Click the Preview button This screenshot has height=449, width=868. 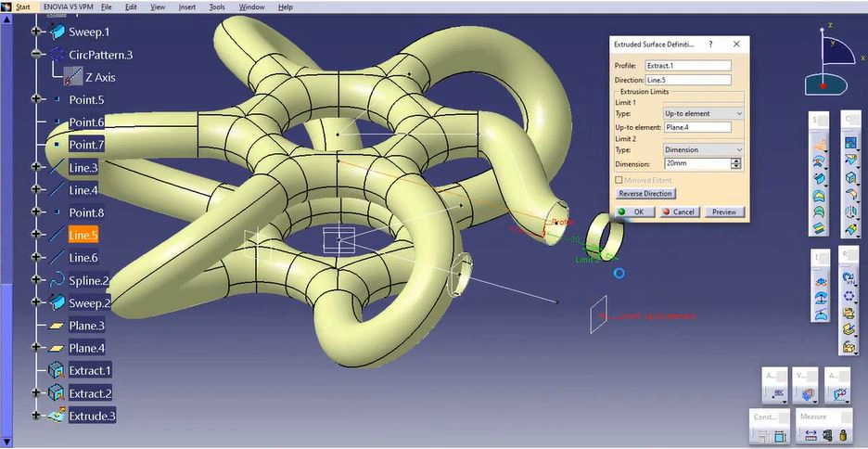pyautogui.click(x=724, y=212)
